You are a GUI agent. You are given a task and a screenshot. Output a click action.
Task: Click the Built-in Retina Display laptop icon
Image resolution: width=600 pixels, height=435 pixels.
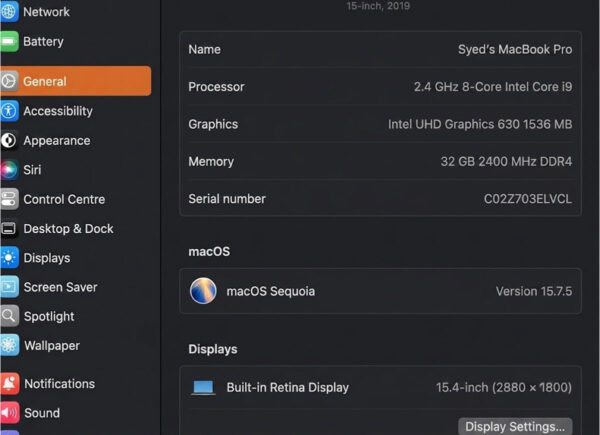[x=203, y=387]
